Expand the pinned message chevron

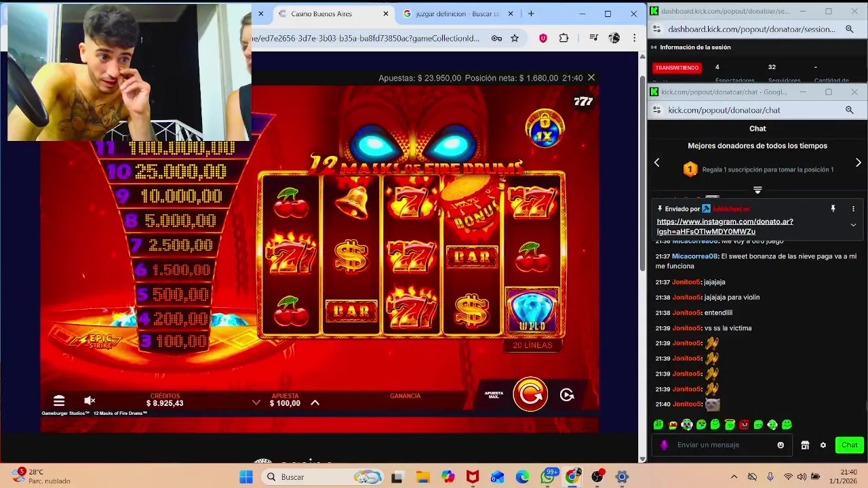[x=853, y=225]
